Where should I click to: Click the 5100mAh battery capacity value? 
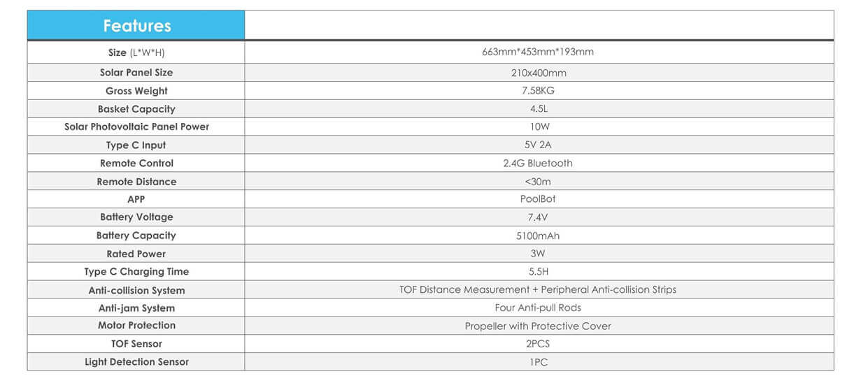[x=538, y=236]
